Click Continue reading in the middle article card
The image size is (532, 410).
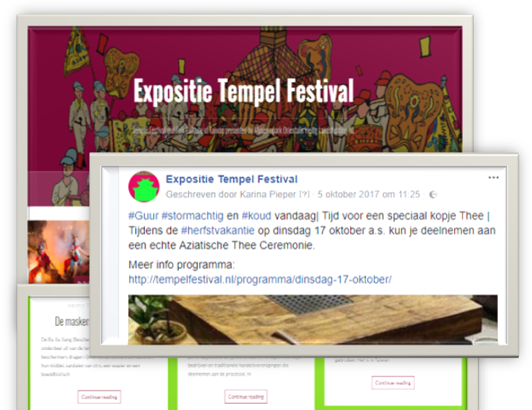[246, 397]
